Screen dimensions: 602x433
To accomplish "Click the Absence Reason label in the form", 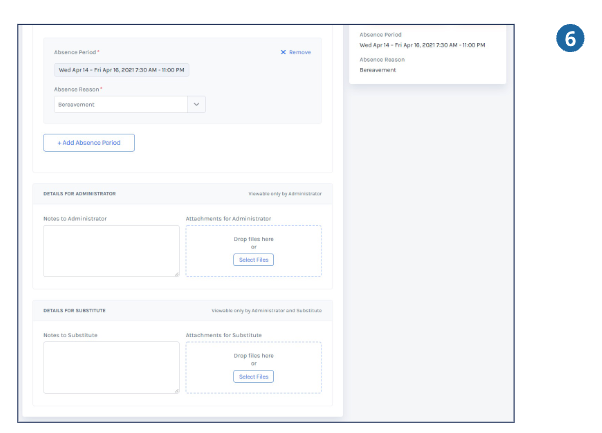I will (x=76, y=89).
